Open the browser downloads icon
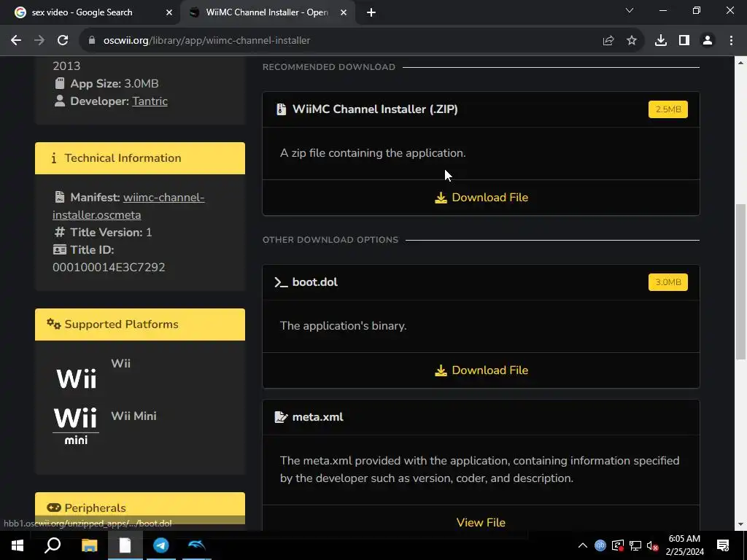This screenshot has width=747, height=560. pos(661,41)
